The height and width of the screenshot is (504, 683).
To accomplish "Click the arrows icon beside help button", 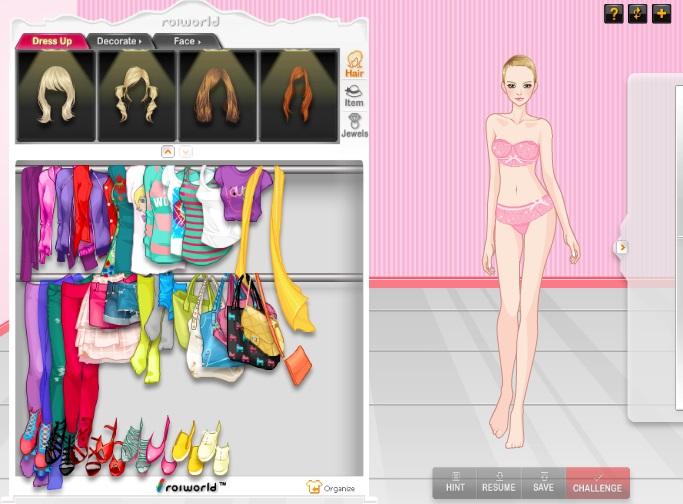I will [638, 13].
